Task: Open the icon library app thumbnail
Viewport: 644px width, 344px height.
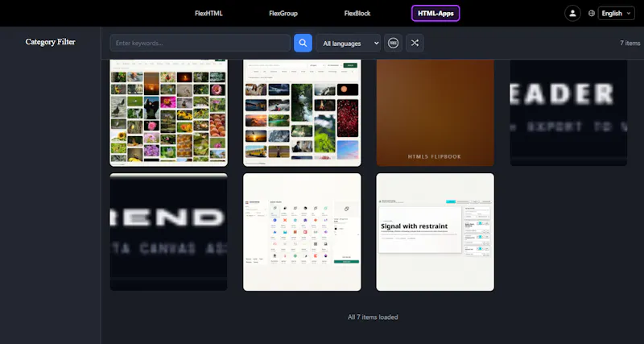Action: click(302, 232)
